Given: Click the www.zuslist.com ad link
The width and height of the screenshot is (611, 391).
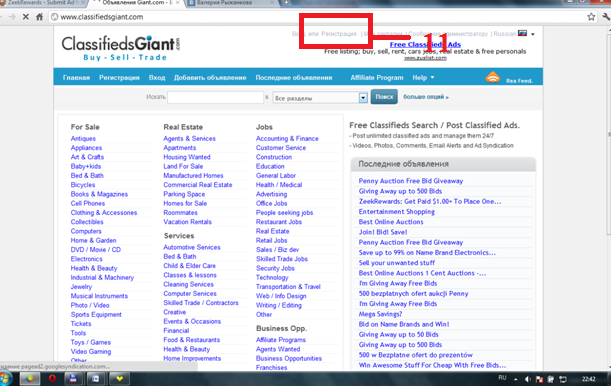Looking at the screenshot, I should pos(425,58).
